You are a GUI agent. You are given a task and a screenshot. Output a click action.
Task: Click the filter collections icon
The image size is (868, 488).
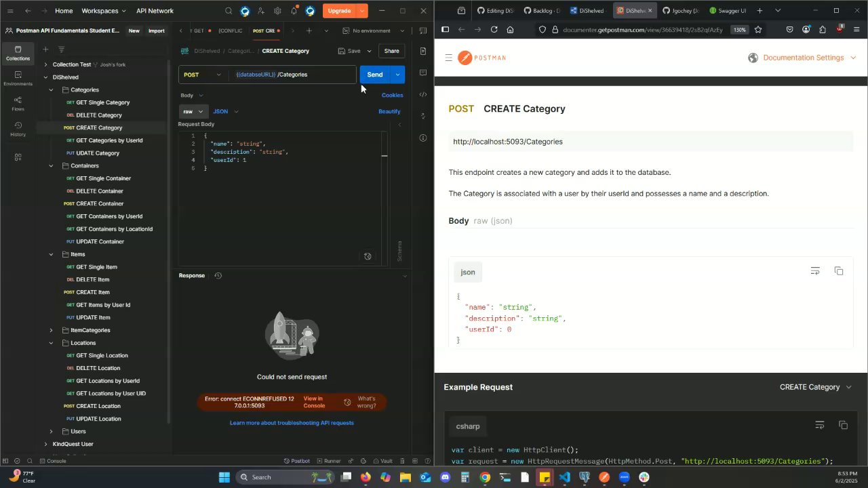point(61,49)
